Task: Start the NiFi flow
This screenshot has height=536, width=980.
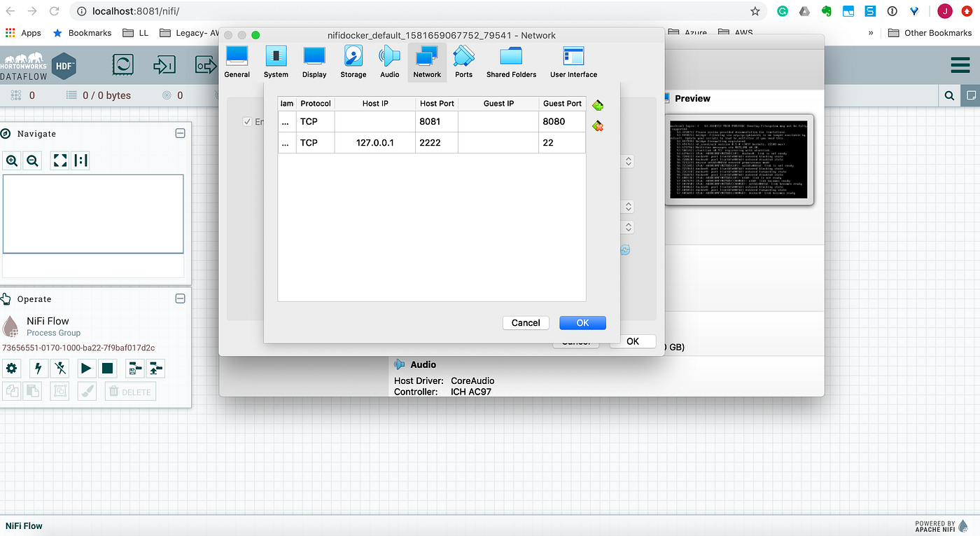Action: point(86,368)
